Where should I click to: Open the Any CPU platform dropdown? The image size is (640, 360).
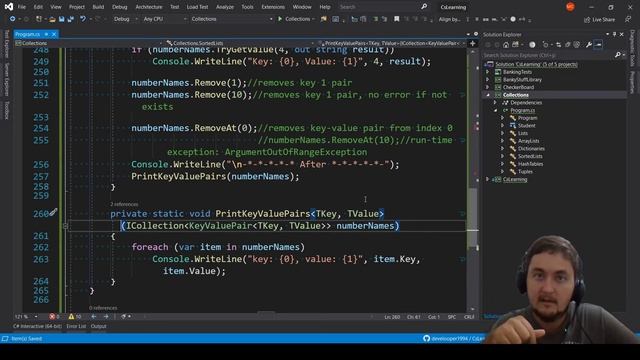tap(164, 19)
